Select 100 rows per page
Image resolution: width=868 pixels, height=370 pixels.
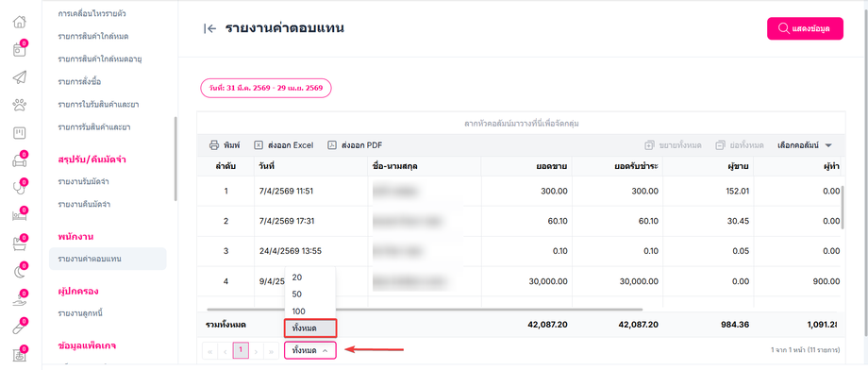[310, 311]
